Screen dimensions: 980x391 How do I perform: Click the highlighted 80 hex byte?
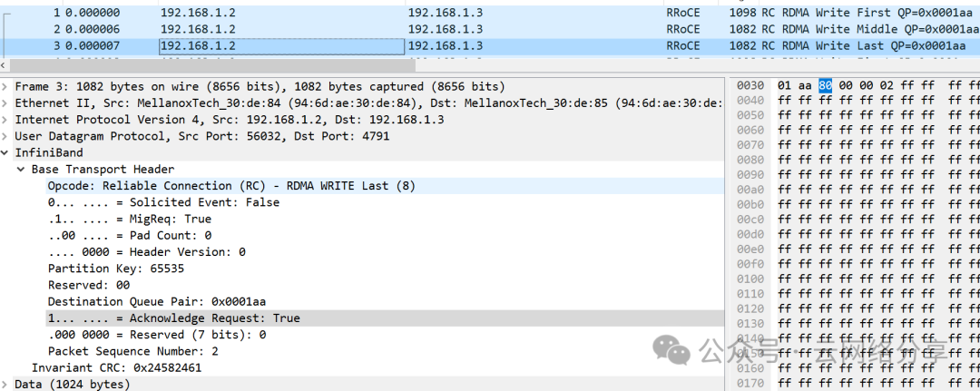825,85
